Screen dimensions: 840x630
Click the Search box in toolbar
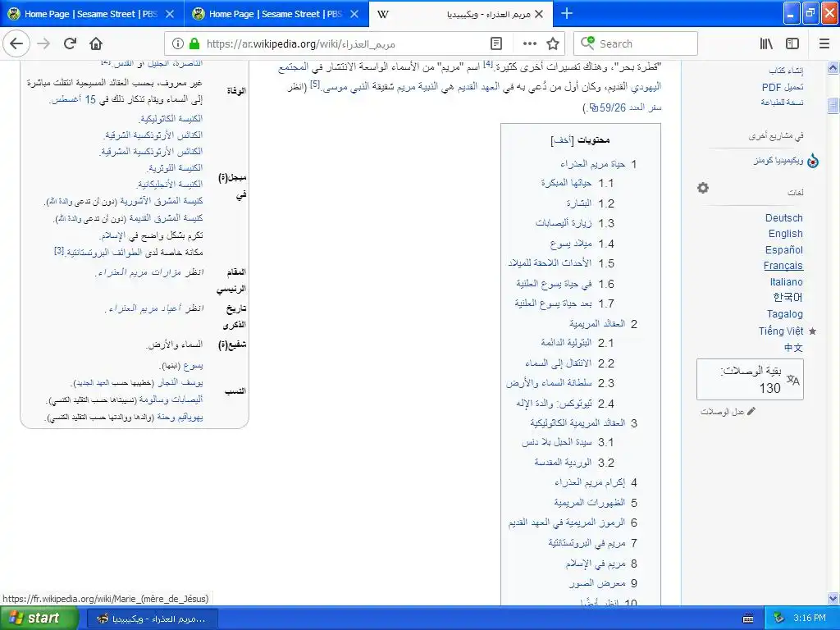click(x=636, y=43)
